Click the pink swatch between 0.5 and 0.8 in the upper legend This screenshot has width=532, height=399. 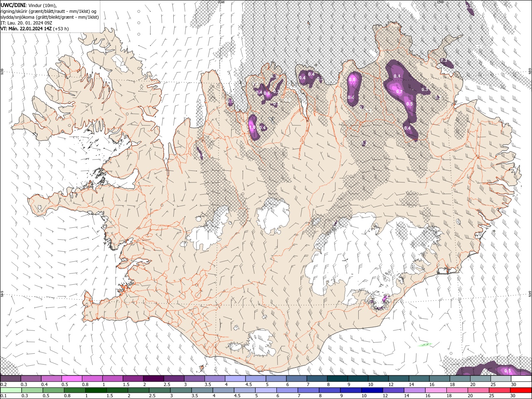(71, 379)
